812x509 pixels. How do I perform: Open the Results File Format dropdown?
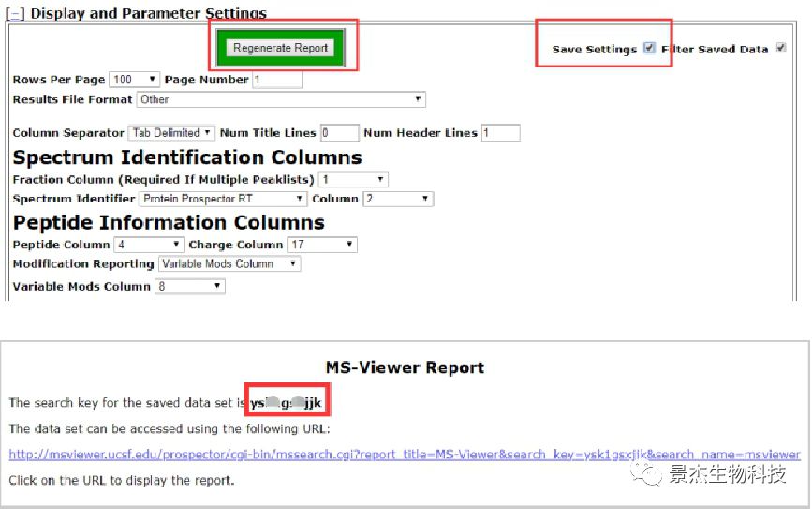(x=281, y=99)
